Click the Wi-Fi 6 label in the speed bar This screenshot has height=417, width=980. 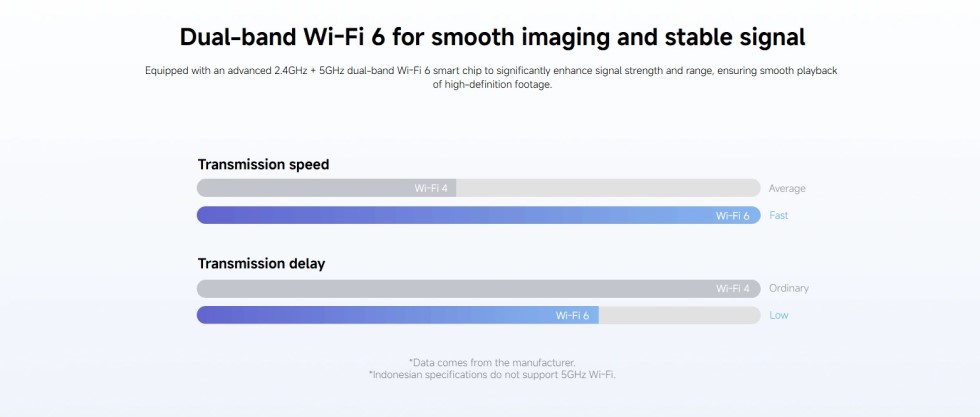(x=732, y=215)
